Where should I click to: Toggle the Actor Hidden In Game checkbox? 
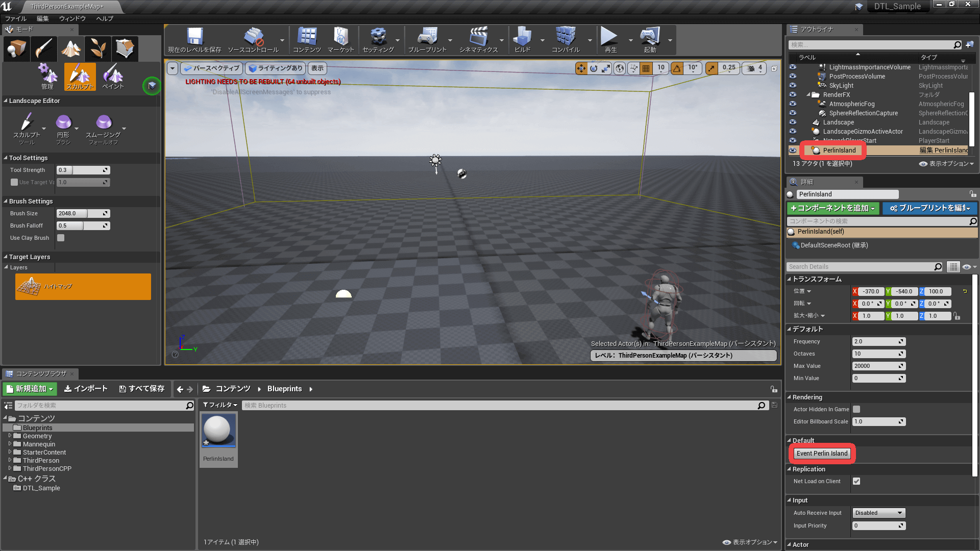pyautogui.click(x=856, y=409)
